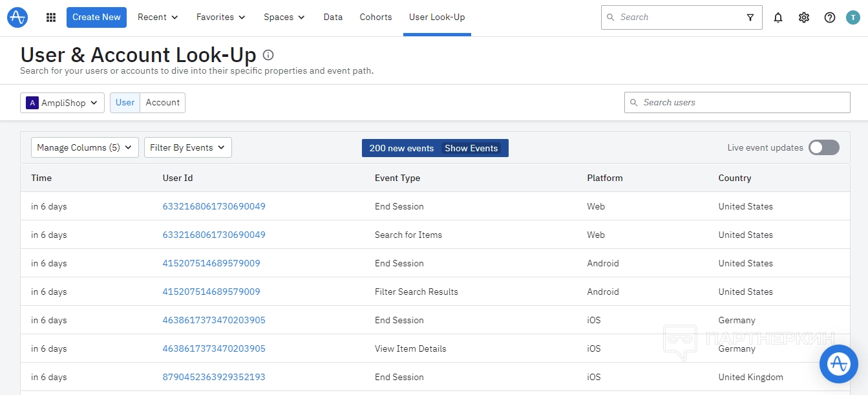The height and width of the screenshot is (395, 868).
Task: Click the filter icon in the top search bar
Action: pos(750,17)
